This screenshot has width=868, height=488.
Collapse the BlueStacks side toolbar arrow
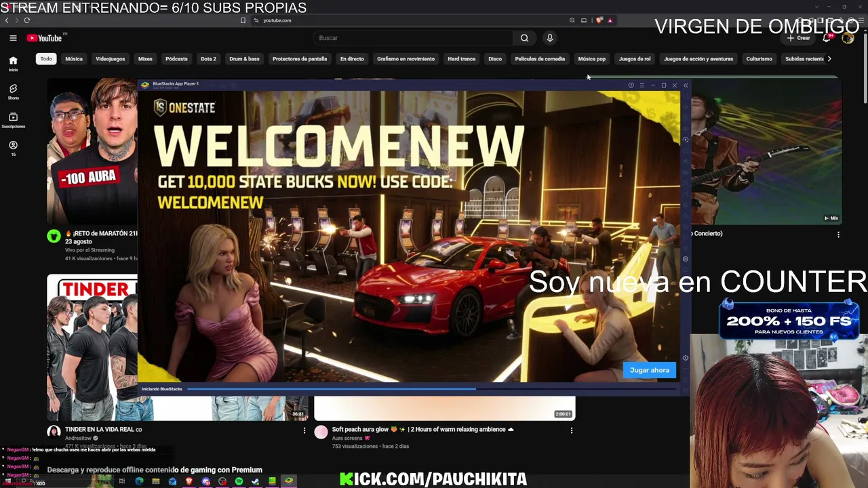click(686, 85)
